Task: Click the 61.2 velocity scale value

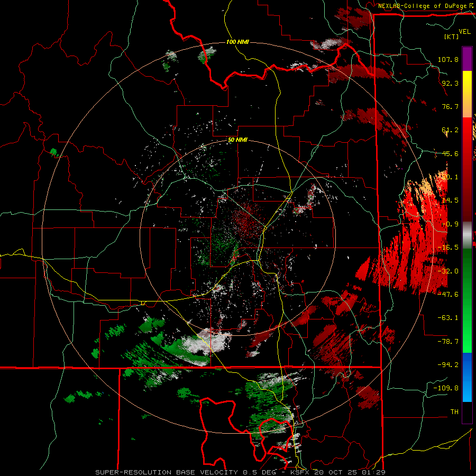Action: point(450,130)
